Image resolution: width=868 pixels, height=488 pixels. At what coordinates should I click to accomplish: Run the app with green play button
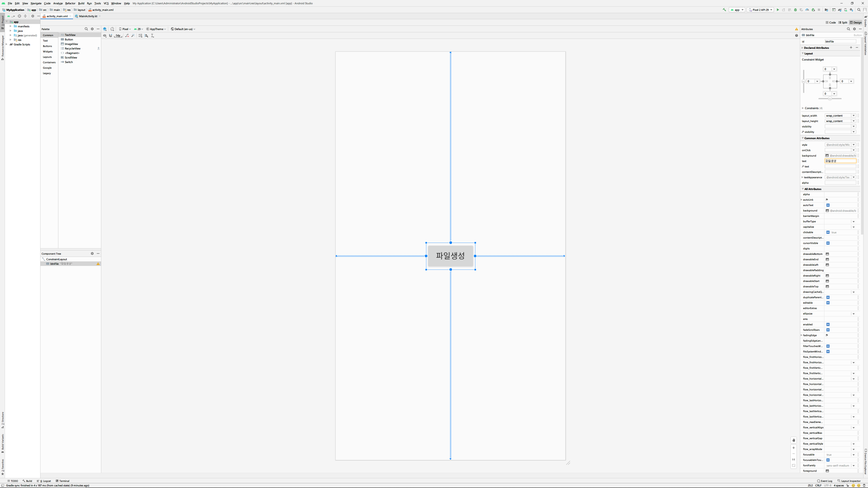[x=778, y=10]
